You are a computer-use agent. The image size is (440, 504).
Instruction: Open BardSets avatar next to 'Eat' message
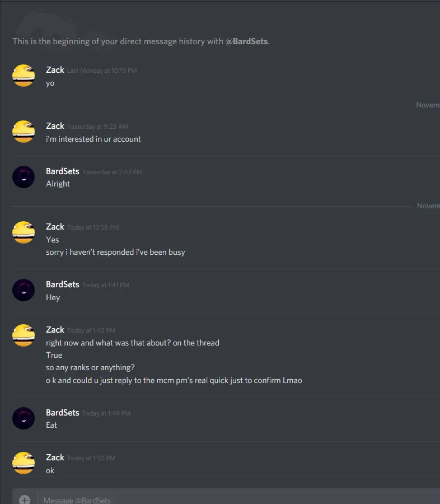tap(24, 418)
